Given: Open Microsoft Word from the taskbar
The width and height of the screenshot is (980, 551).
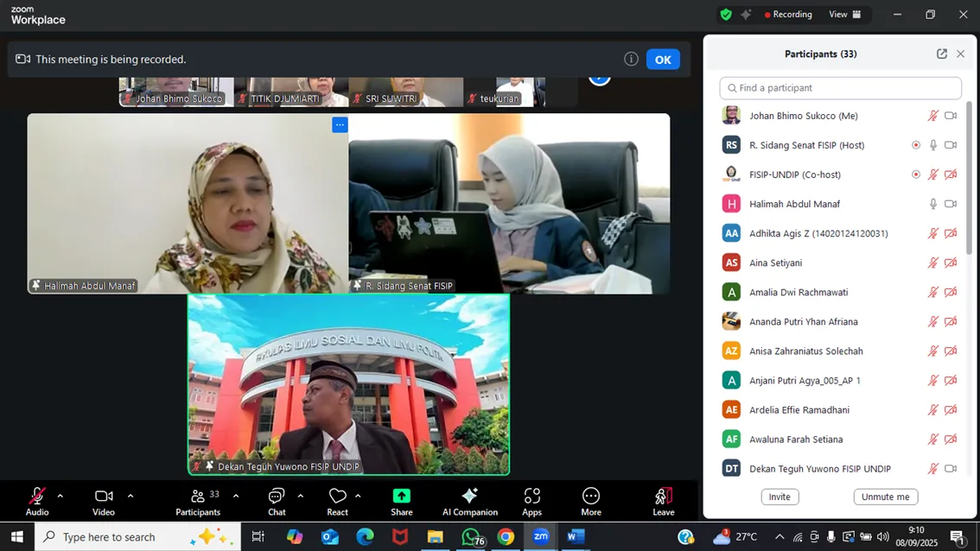Looking at the screenshot, I should pyautogui.click(x=576, y=536).
